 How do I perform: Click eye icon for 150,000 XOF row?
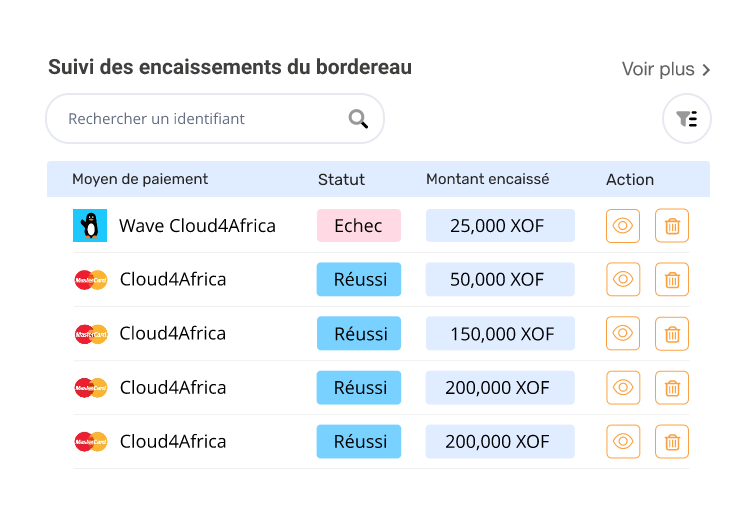coord(623,334)
